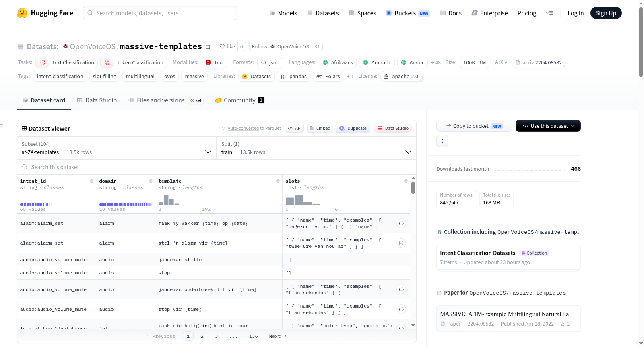Like the massive-templates dataset
This screenshot has height=347, width=644.
coord(227,46)
